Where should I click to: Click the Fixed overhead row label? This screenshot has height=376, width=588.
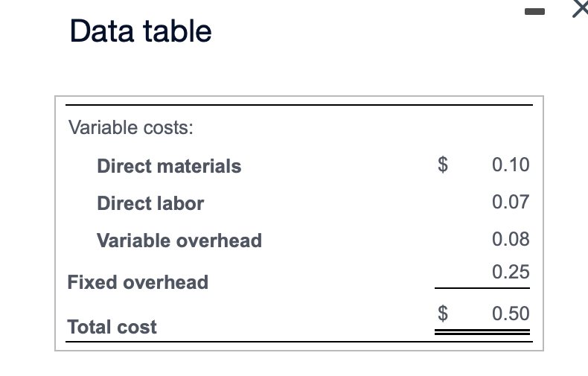coord(138,282)
